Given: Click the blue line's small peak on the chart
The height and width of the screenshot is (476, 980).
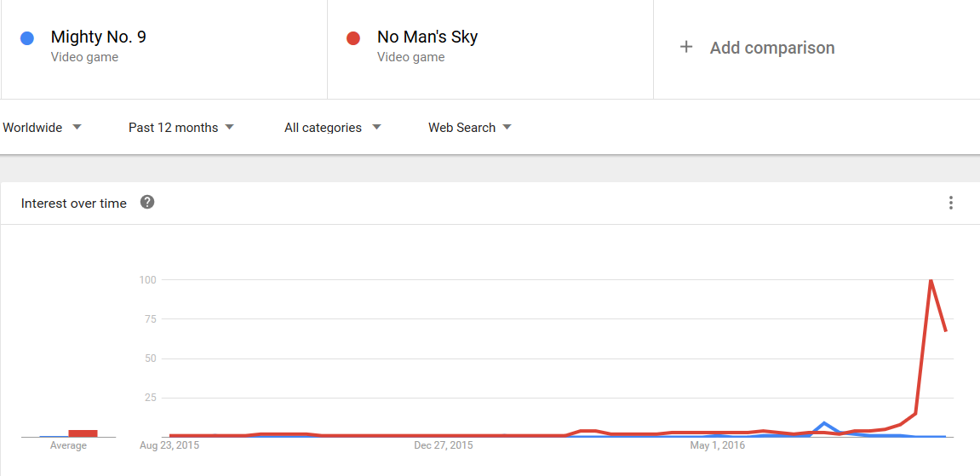Looking at the screenshot, I should coord(823,422).
